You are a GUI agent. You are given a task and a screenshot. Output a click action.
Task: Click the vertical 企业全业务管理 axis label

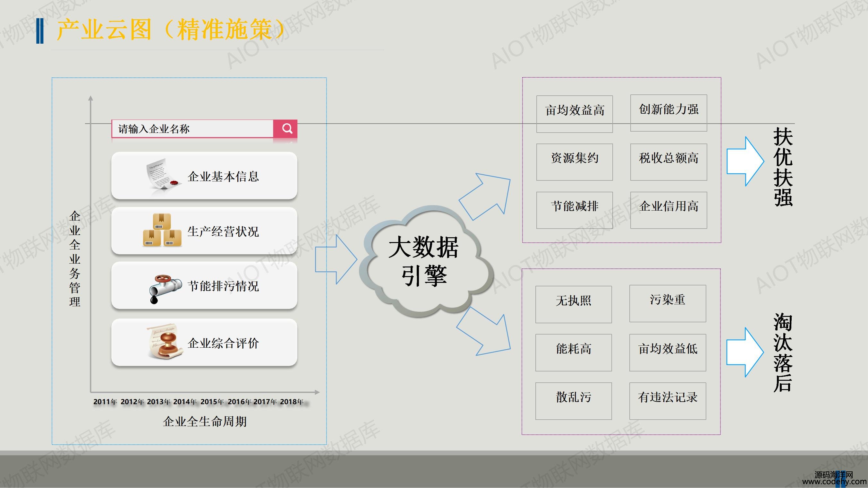(x=75, y=259)
